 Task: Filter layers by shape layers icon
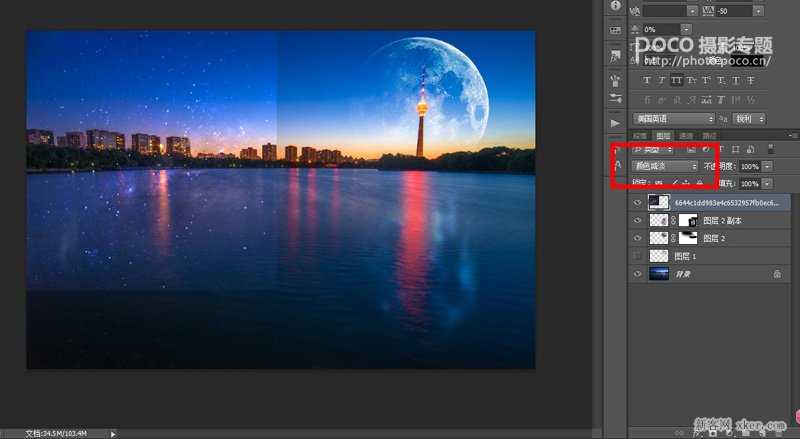click(x=735, y=150)
